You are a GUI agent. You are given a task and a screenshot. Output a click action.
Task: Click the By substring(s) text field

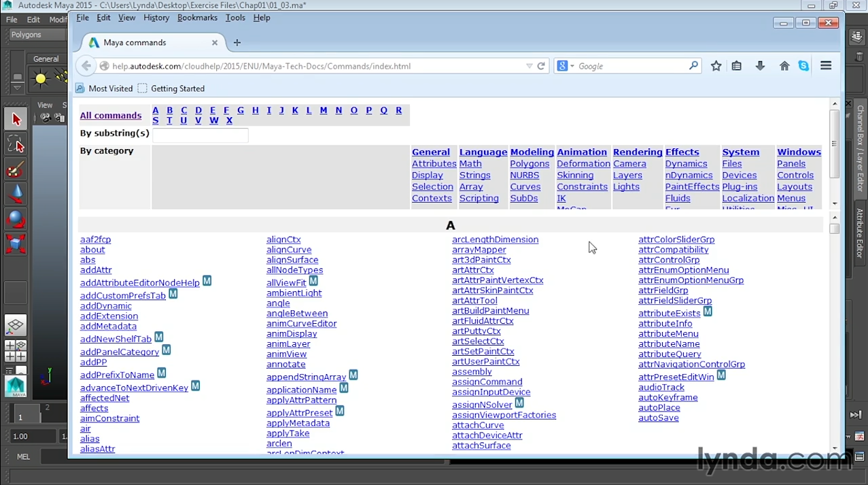[200, 135]
